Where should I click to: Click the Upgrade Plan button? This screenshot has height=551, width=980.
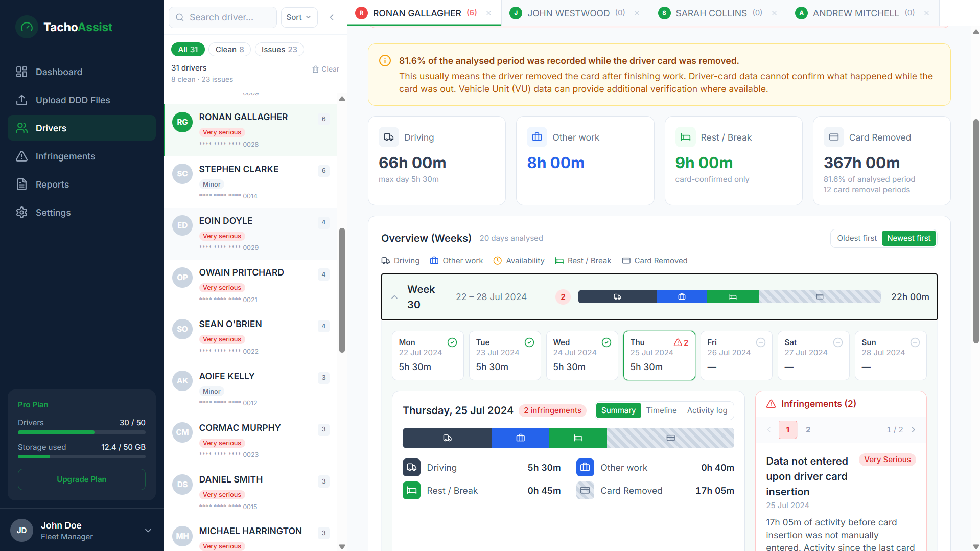coord(82,479)
